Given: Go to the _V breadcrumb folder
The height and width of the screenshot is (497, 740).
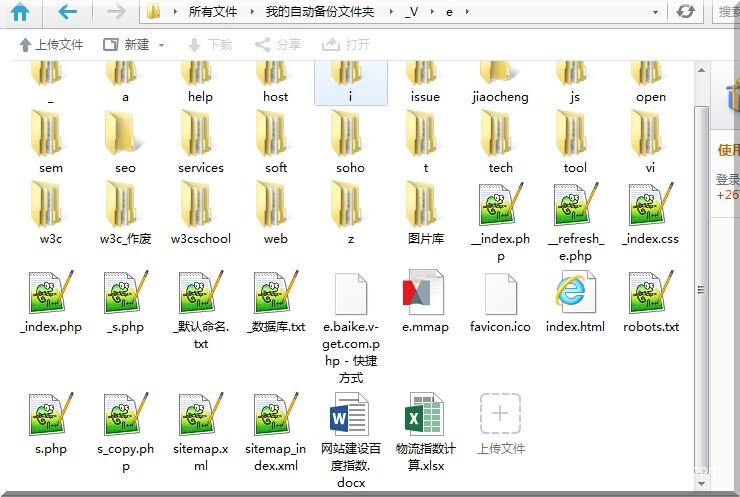Looking at the screenshot, I should click(412, 12).
